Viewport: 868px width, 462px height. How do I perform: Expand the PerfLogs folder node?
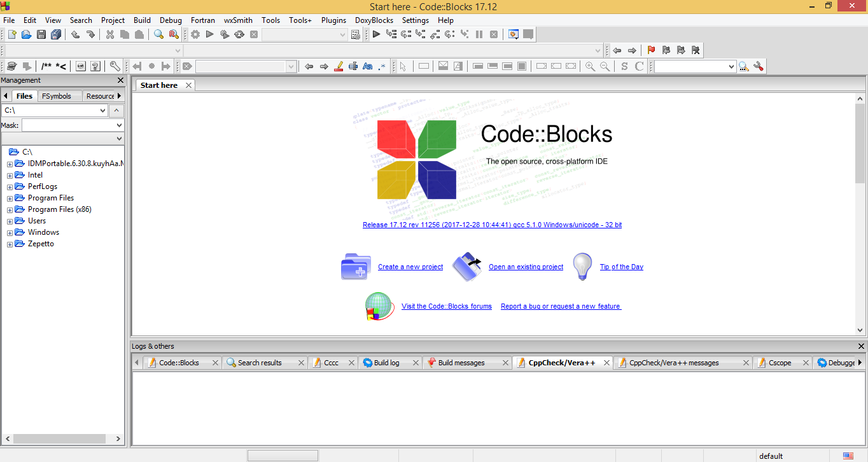tap(10, 187)
